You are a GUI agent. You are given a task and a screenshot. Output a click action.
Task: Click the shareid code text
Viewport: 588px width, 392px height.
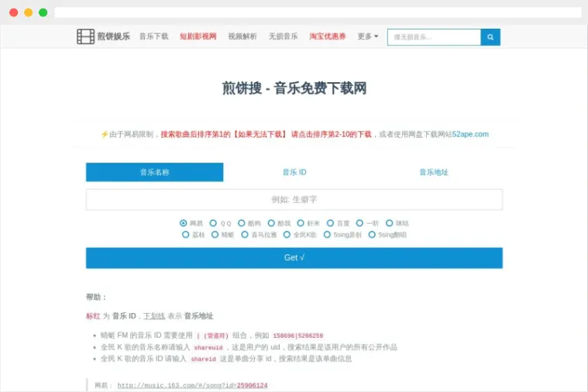203,359
